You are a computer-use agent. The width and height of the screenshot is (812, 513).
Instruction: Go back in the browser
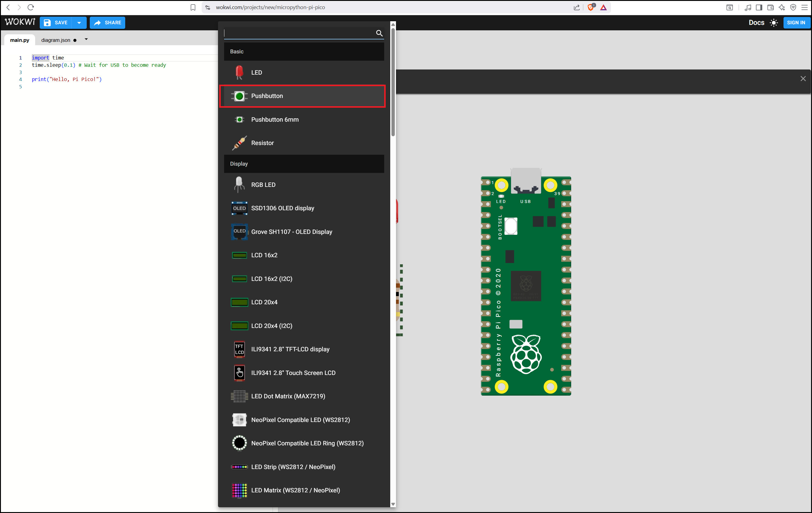point(8,7)
